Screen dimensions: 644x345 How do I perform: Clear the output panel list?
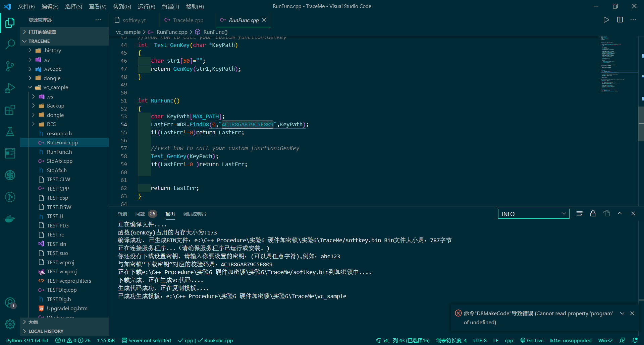579,213
